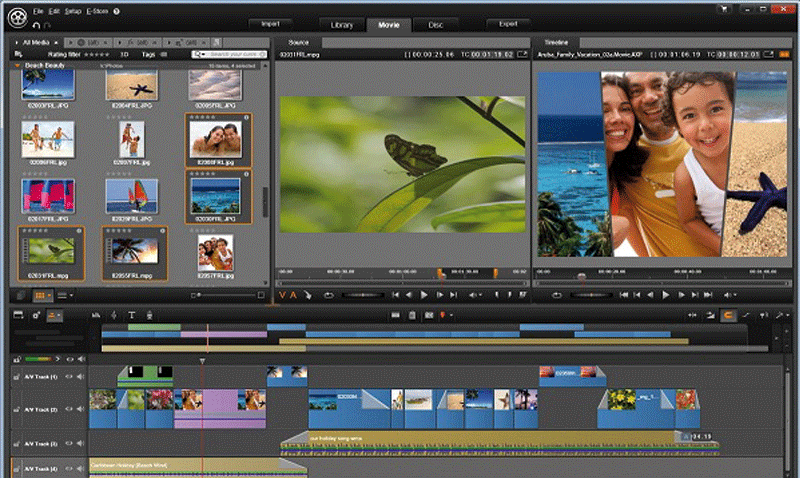Select the 02957FRL.mpg video thumbnail
Viewport: 800px width, 478px height.
pyautogui.click(x=134, y=251)
